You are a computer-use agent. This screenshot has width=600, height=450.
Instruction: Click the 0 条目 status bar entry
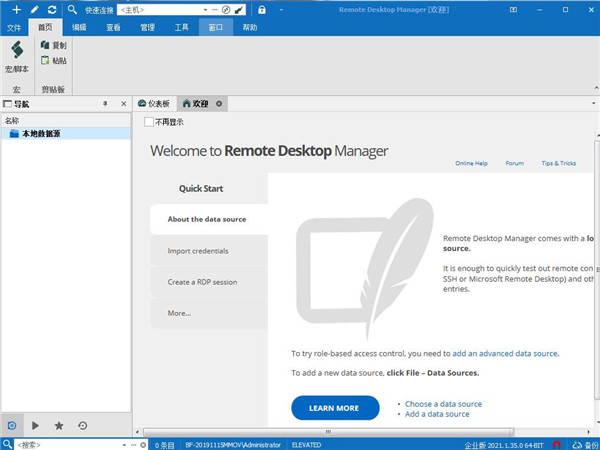(165, 445)
